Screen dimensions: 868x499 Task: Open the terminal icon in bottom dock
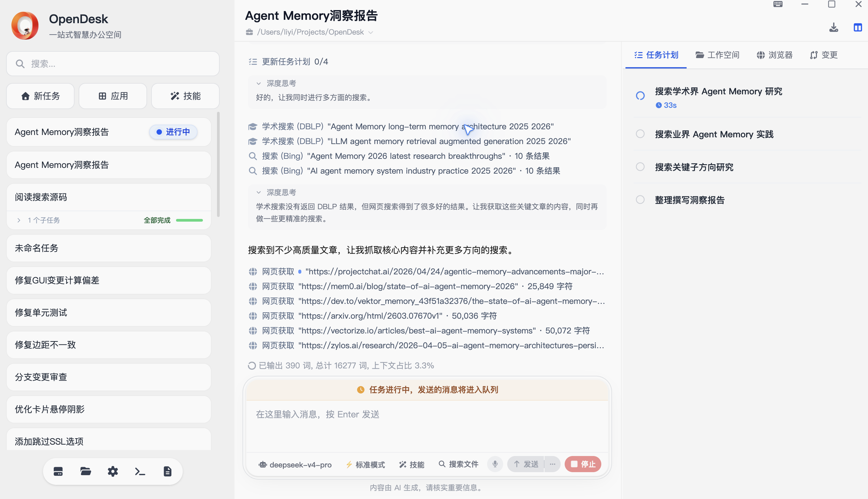[x=140, y=471]
